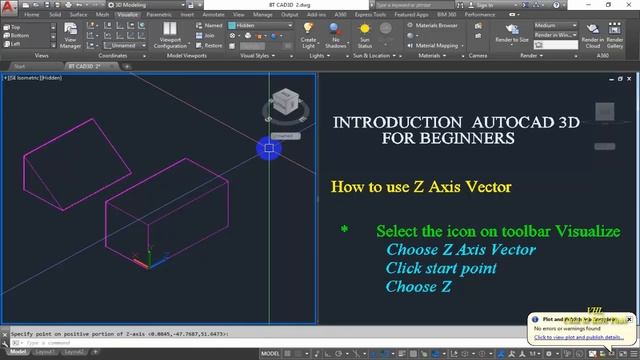
Task: Open the Render Gallery
Action: click(614, 36)
